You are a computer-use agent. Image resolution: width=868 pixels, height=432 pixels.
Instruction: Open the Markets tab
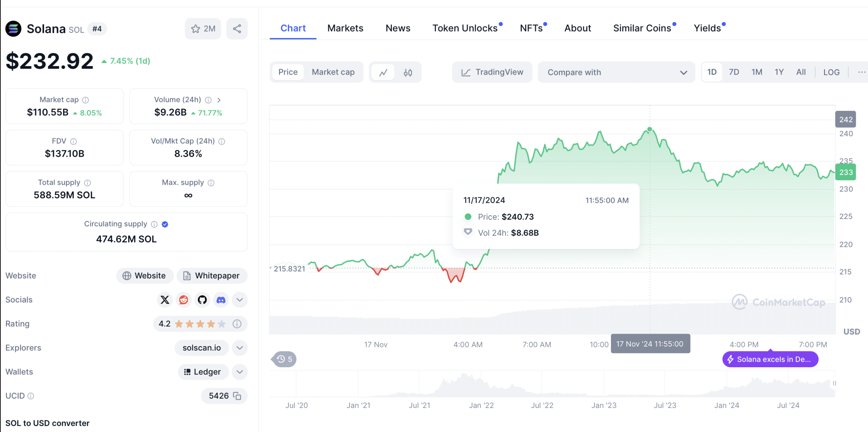tap(345, 28)
